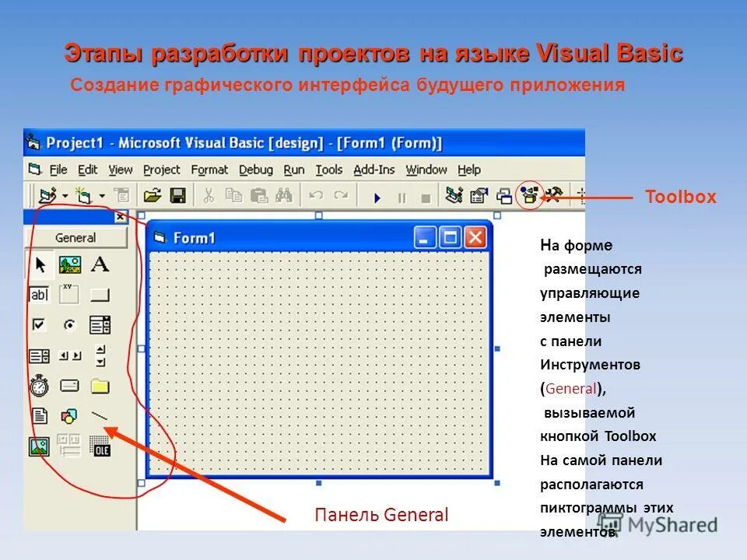747x560 pixels.
Task: Open the Help menu
Action: [x=469, y=170]
